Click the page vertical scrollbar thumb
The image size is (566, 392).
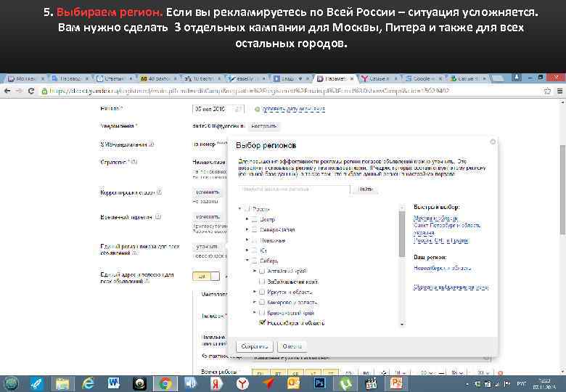coord(562,189)
